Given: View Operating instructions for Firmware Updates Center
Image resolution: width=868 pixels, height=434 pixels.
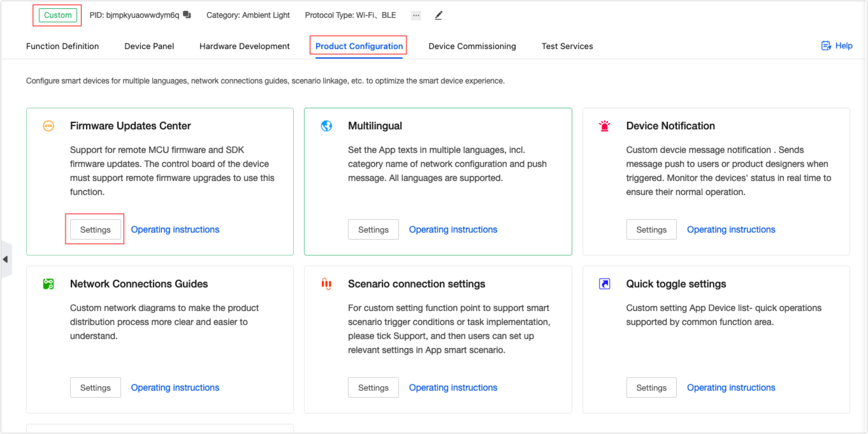Looking at the screenshot, I should (x=175, y=229).
